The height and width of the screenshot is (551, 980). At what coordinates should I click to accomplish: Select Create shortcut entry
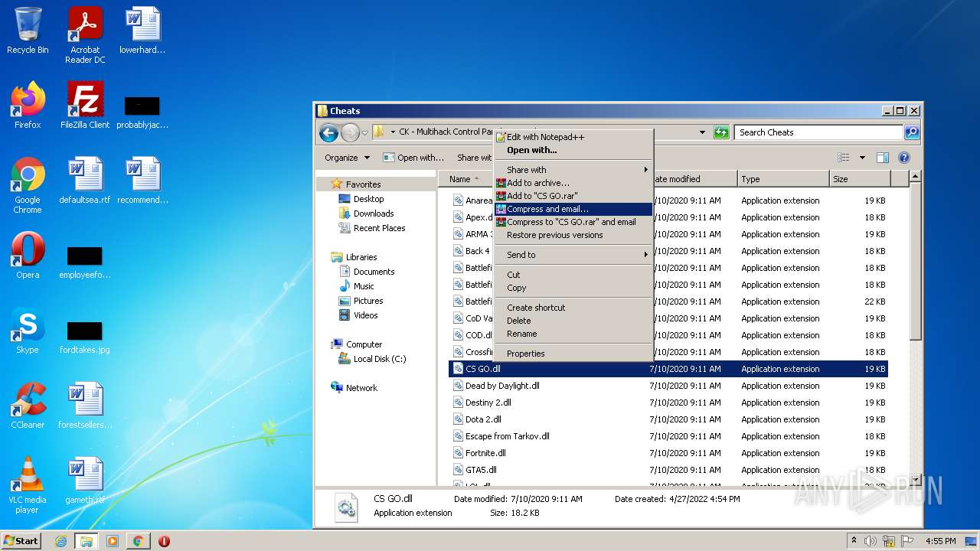573,308
